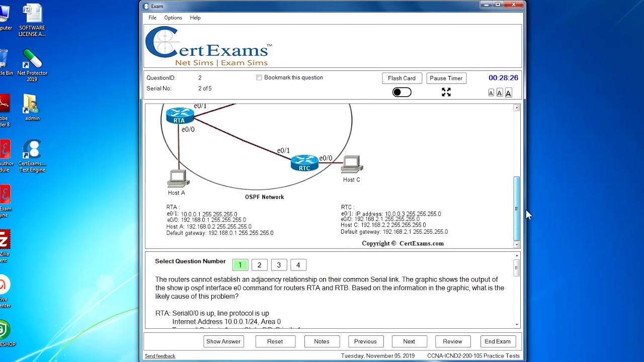Select question number 4
The height and width of the screenshot is (362, 644).
pyautogui.click(x=298, y=265)
